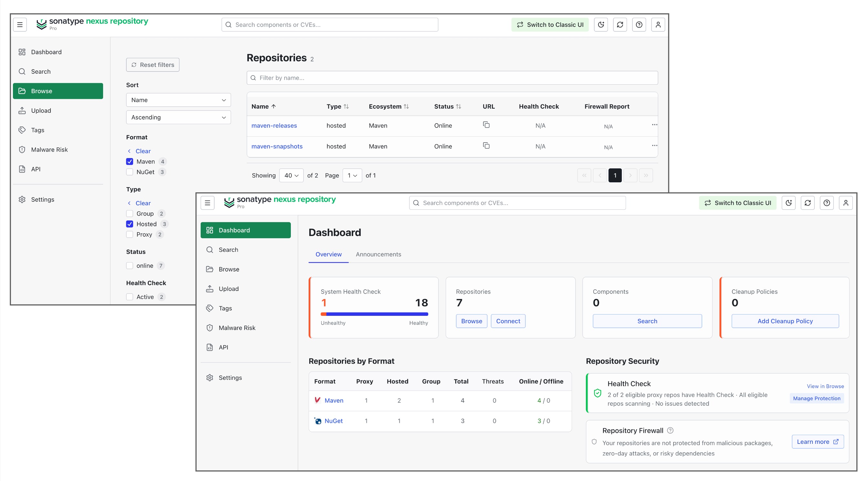
Task: Check the Active health check filter
Action: (130, 297)
